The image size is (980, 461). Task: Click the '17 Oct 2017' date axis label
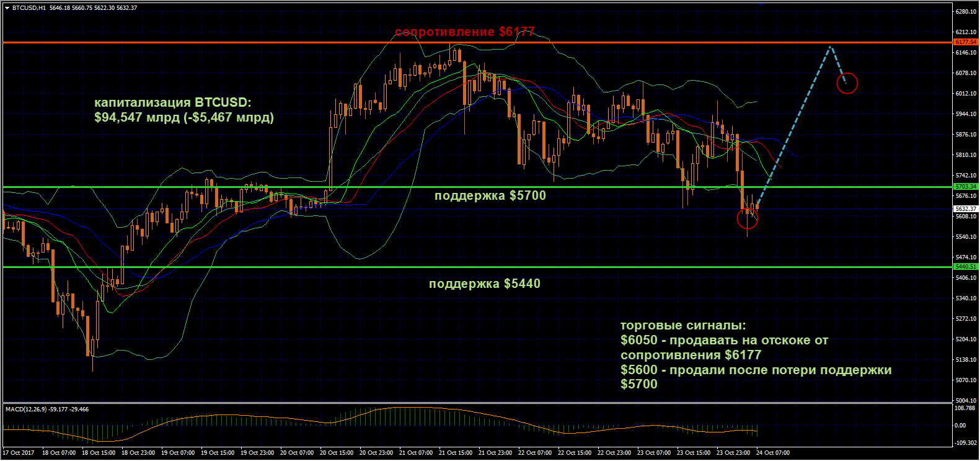19,453
